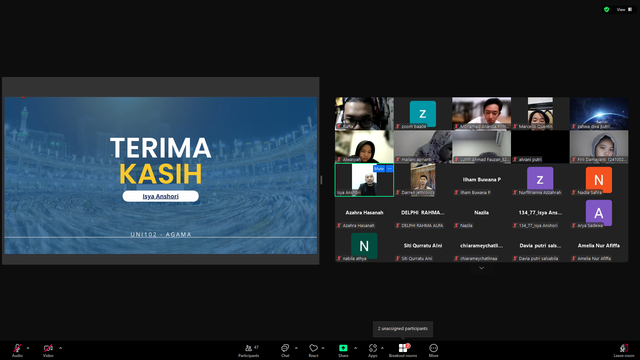Expand the caret beside Apps
This screenshot has height=360, width=640.
pyautogui.click(x=382, y=348)
